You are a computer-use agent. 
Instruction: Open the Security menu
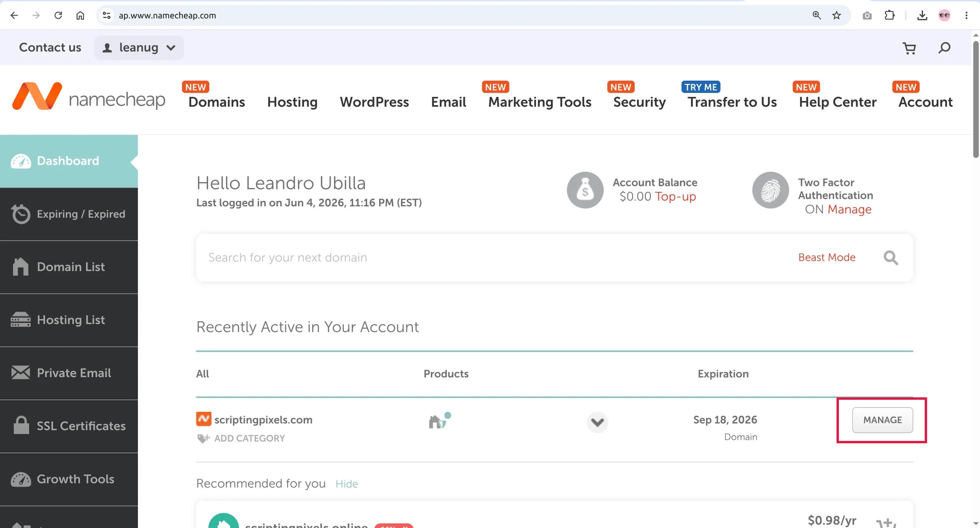tap(639, 102)
